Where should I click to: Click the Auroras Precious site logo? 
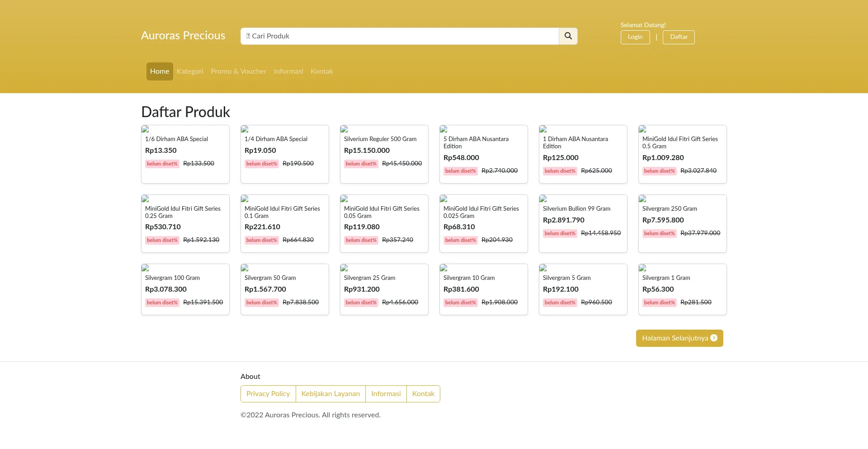tap(183, 36)
